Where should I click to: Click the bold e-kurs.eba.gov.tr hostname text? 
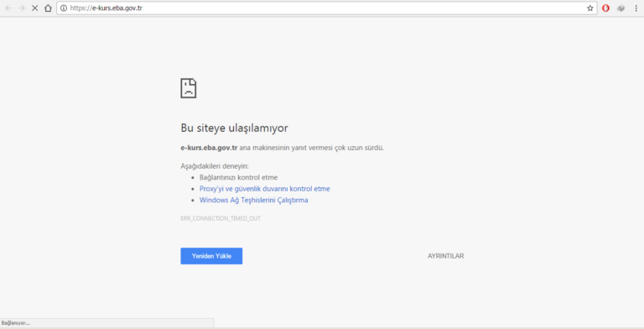[x=209, y=148]
